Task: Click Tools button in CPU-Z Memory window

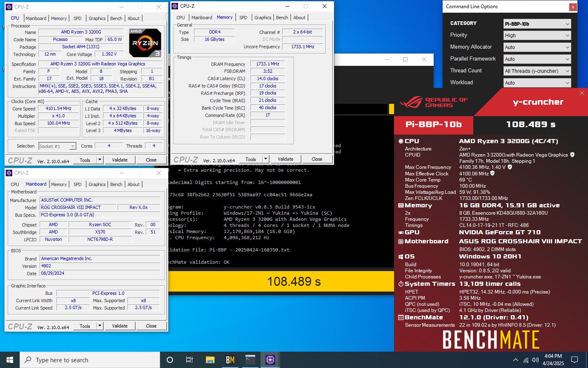Action: click(251, 159)
